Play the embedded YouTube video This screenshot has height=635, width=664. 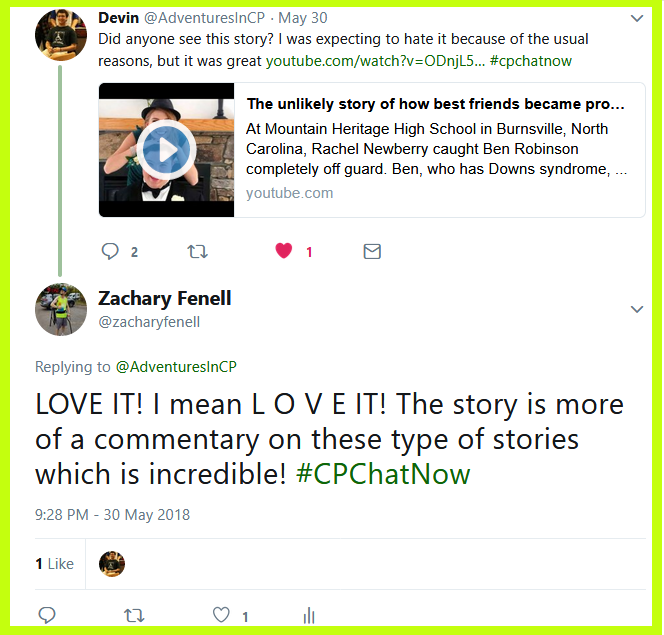(x=166, y=150)
